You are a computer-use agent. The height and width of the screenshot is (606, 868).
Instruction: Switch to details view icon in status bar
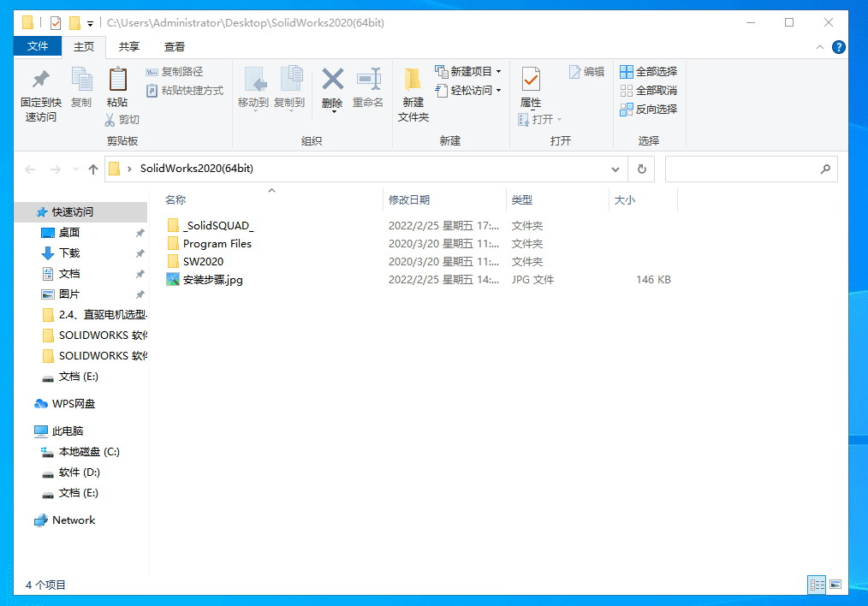pos(817,585)
